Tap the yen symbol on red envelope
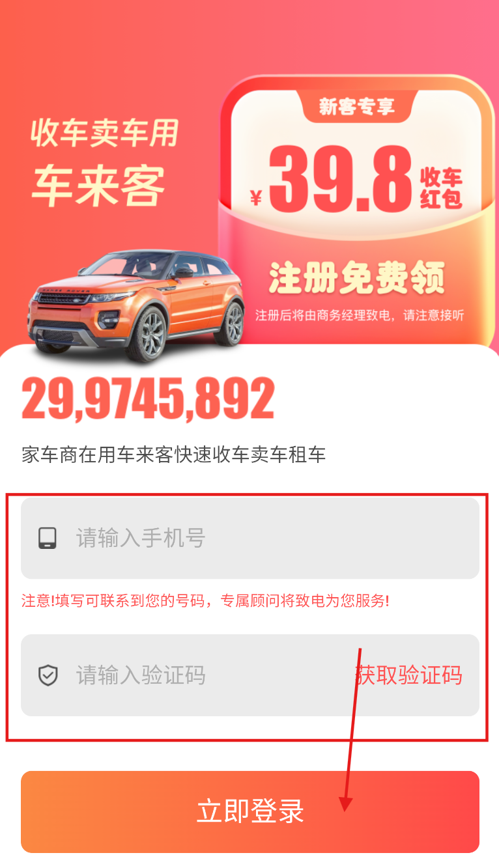Image resolution: width=499 pixels, height=868 pixels. click(256, 197)
